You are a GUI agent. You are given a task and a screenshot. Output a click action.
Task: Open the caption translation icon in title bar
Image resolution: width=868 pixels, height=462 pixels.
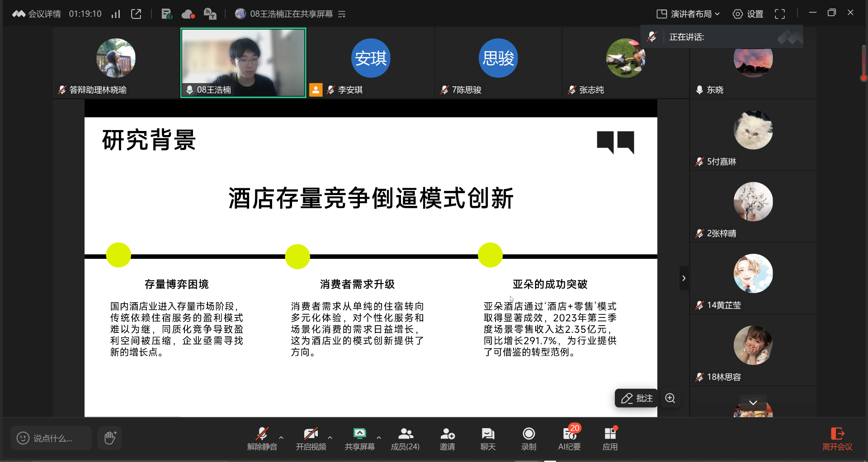click(x=209, y=14)
